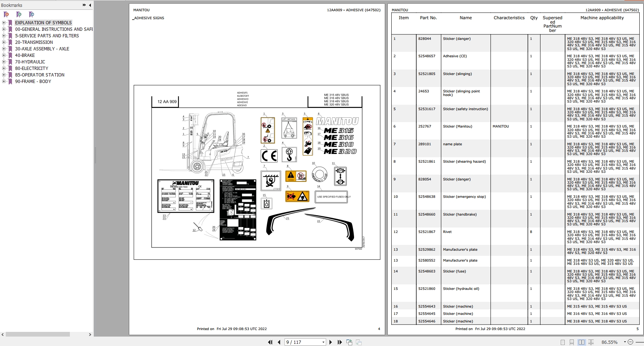The image size is (644, 346).
Task: Expand 5-SERVICE PARTS AND FILTERS node
Action: point(4,36)
